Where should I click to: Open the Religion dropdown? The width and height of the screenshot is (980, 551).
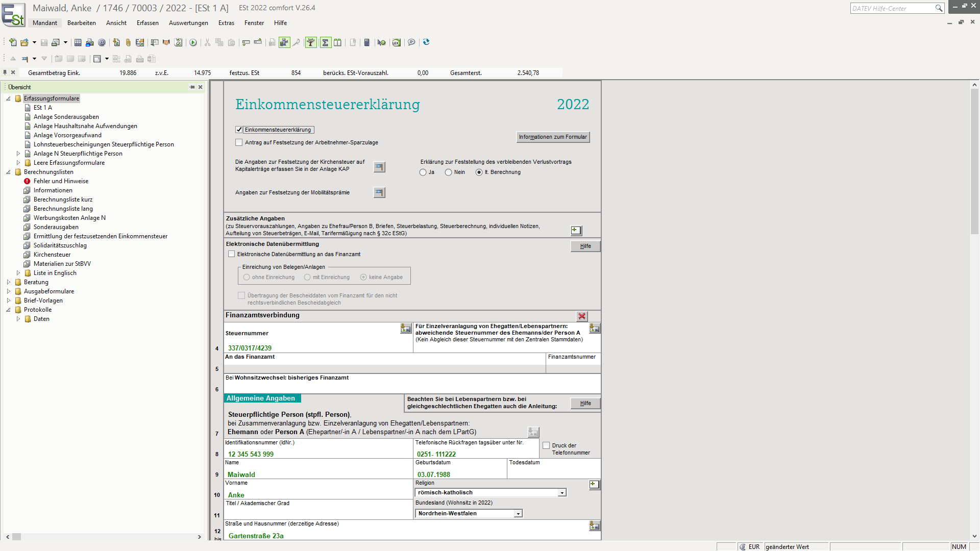(x=562, y=493)
